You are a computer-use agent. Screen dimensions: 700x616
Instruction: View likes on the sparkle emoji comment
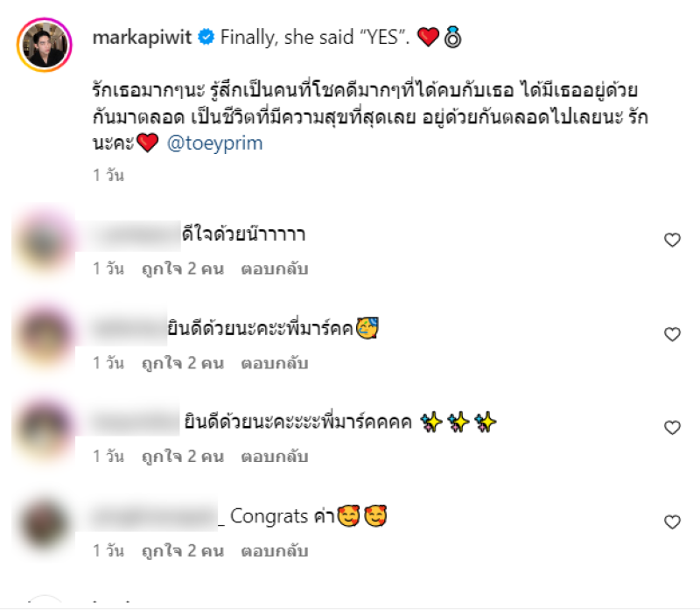pos(183,457)
